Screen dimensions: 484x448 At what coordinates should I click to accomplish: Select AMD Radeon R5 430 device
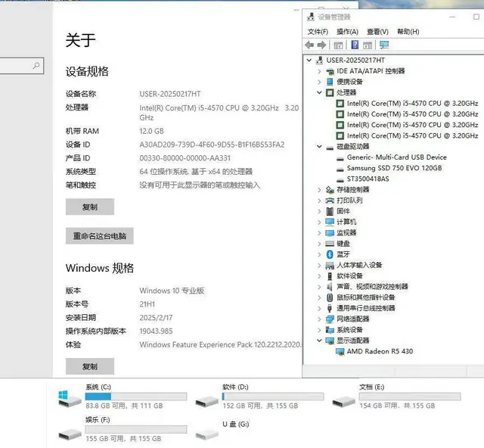380,352
